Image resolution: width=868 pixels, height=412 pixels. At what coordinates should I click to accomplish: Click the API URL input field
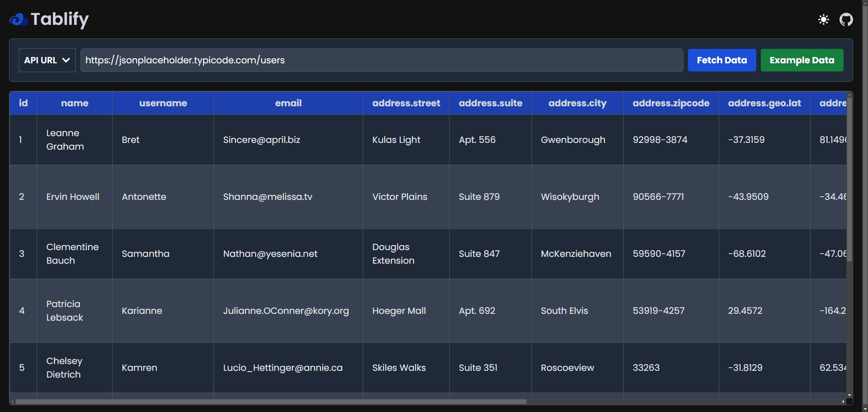click(x=381, y=60)
